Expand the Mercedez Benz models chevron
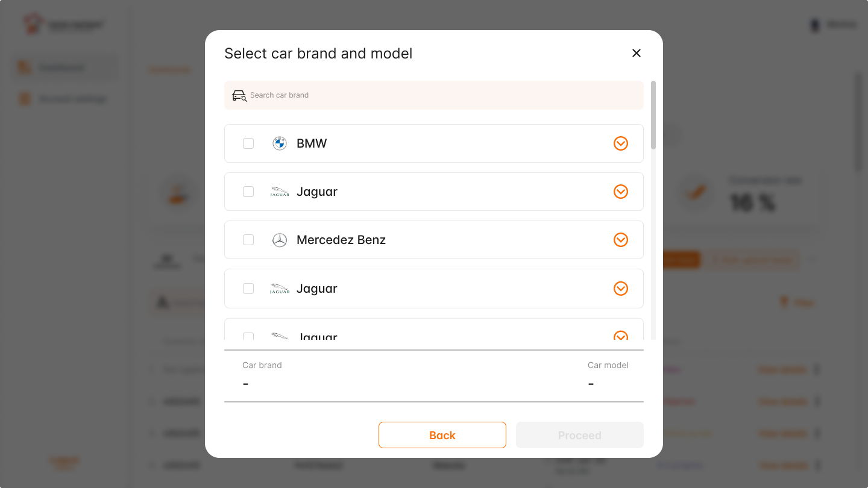 tap(621, 240)
